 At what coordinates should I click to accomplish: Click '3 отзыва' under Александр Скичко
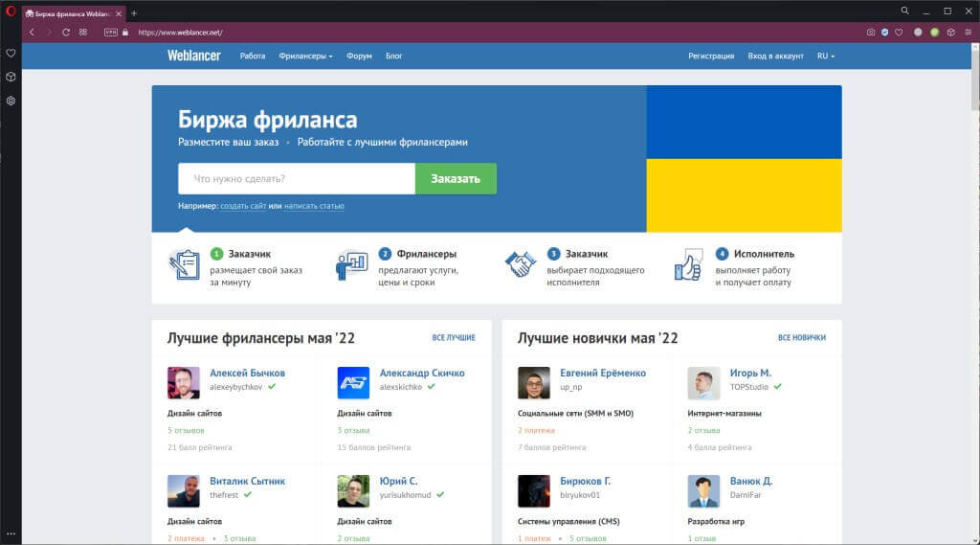click(x=354, y=430)
